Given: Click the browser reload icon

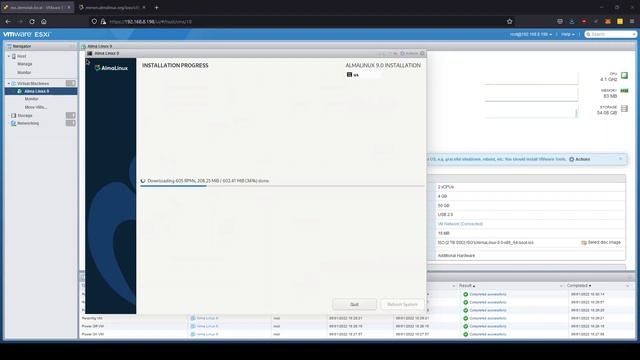Looking at the screenshot, I should (32, 21).
